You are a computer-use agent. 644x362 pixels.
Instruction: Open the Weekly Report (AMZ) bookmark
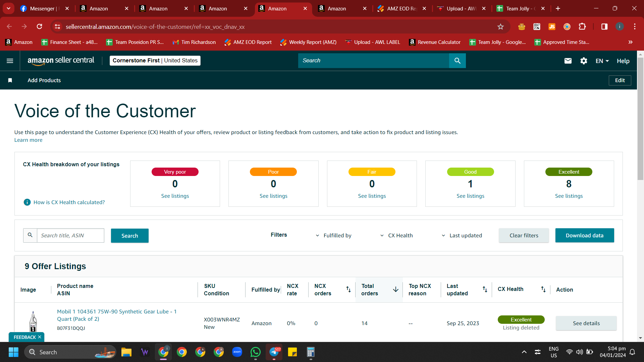coord(308,42)
